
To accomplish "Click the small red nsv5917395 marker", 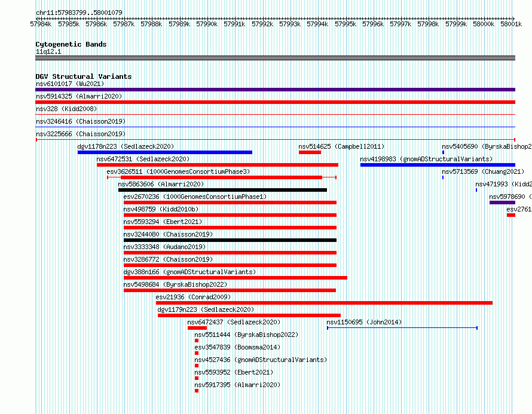I will (197, 391).
